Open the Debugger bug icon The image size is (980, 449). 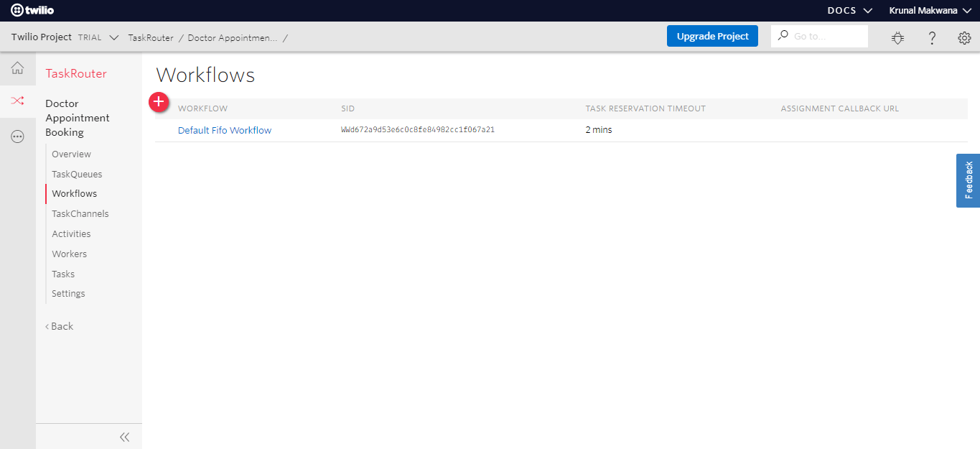[x=897, y=37]
